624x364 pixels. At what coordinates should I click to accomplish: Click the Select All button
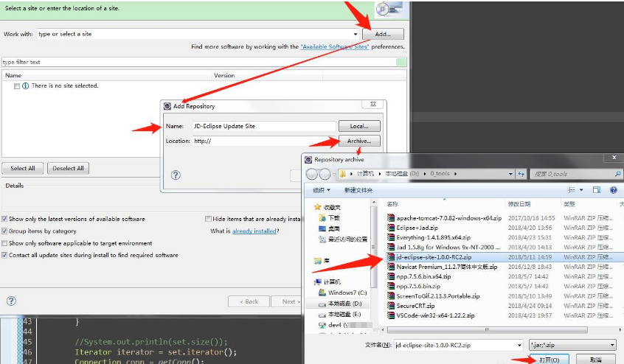[23, 168]
